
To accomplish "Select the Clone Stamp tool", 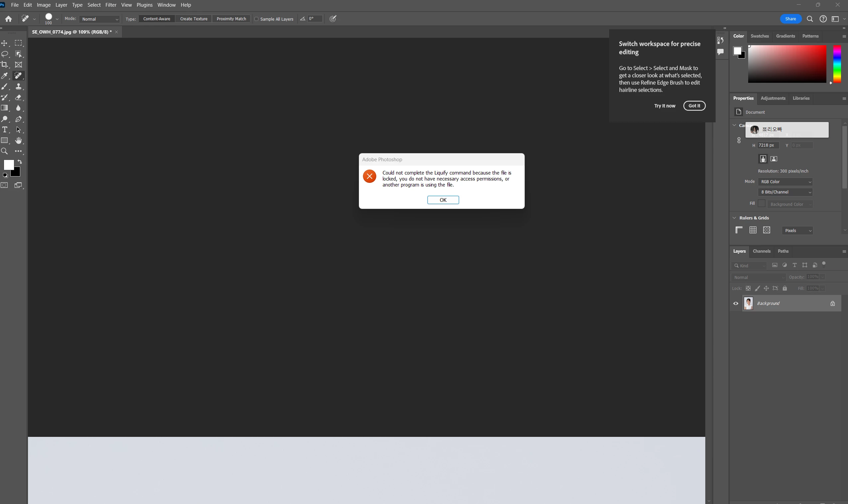I will [18, 86].
